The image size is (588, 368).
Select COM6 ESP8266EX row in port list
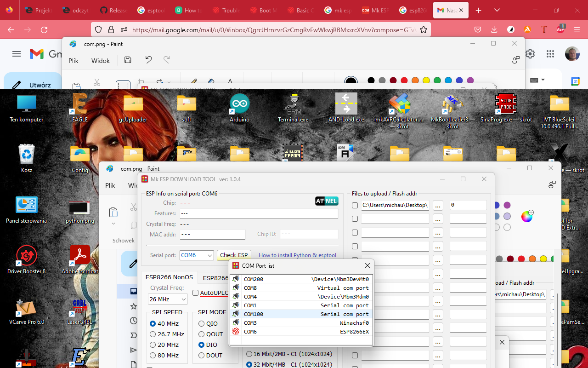[301, 331]
